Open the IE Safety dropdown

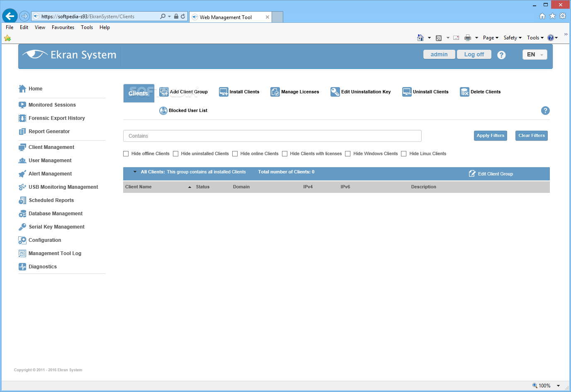tap(513, 38)
